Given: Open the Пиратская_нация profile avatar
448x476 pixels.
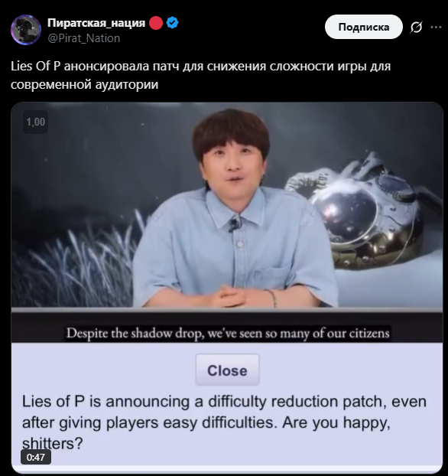Looking at the screenshot, I should pos(26,30).
